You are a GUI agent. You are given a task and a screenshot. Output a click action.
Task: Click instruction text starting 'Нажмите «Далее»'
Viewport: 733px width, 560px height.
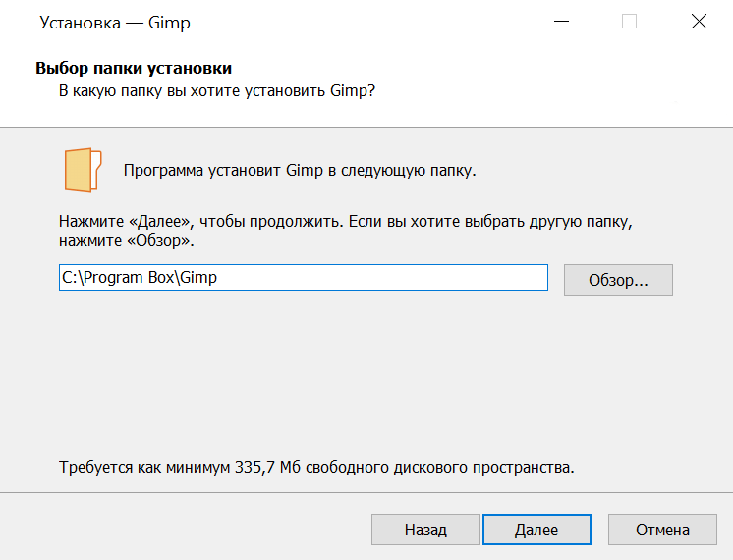point(346,231)
